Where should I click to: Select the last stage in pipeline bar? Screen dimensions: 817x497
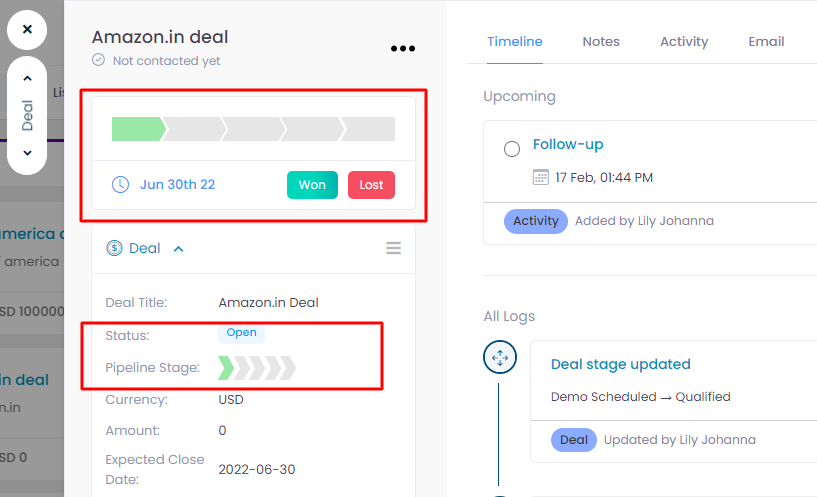coord(369,129)
